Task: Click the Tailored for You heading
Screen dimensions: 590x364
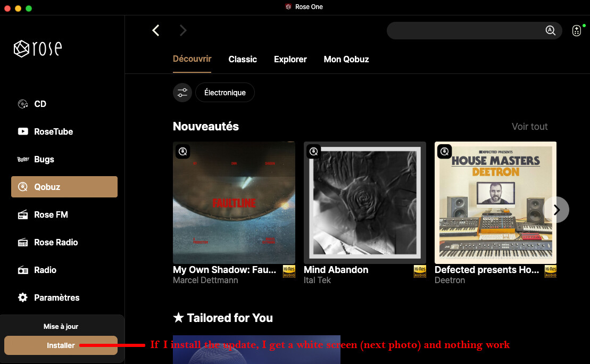Action: [x=223, y=318]
